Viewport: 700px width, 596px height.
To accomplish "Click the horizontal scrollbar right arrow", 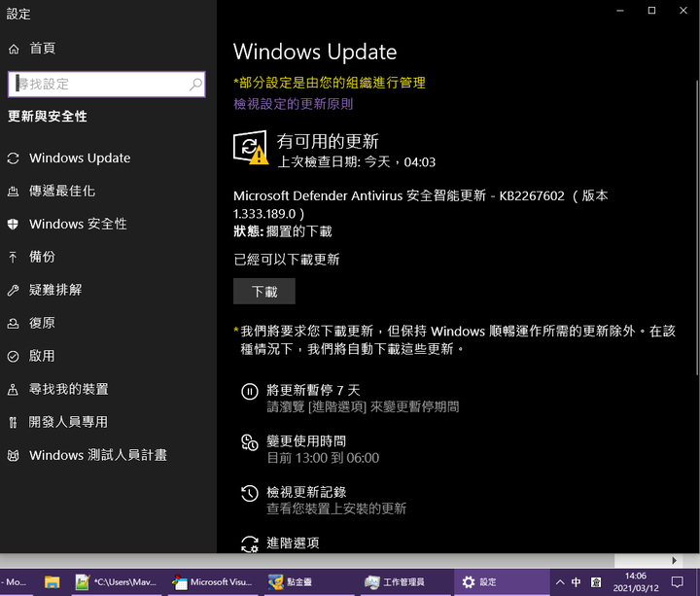I will [674, 560].
